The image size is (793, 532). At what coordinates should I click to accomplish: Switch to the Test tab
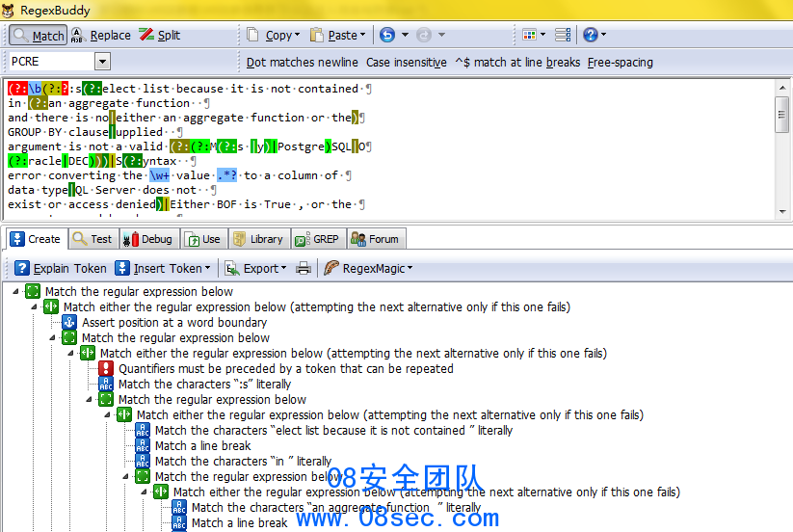point(93,239)
